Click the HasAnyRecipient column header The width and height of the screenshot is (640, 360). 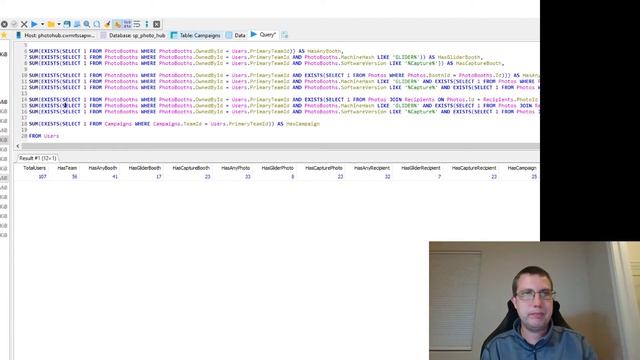click(x=371, y=168)
